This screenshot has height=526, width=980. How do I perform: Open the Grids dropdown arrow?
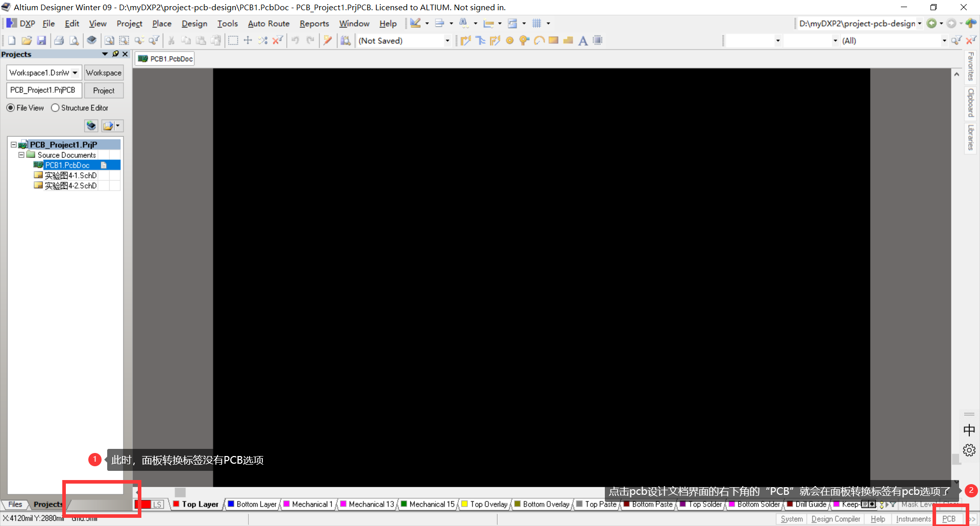[548, 23]
